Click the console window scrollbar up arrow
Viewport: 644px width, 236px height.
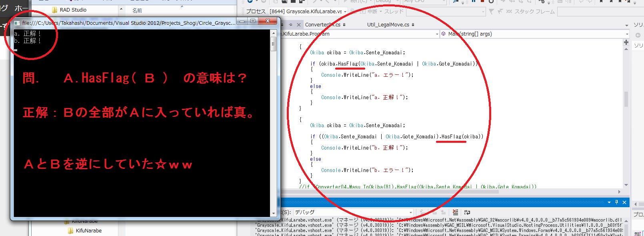pyautogui.click(x=274, y=33)
